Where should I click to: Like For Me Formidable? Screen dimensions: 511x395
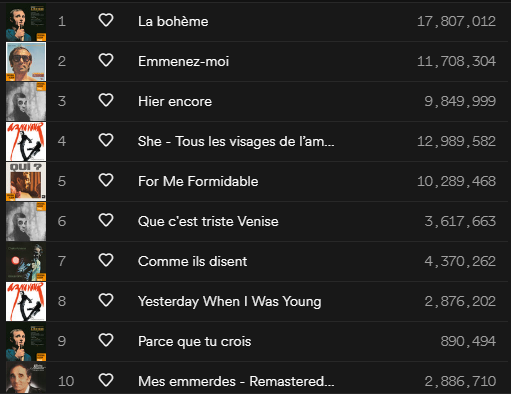(106, 180)
